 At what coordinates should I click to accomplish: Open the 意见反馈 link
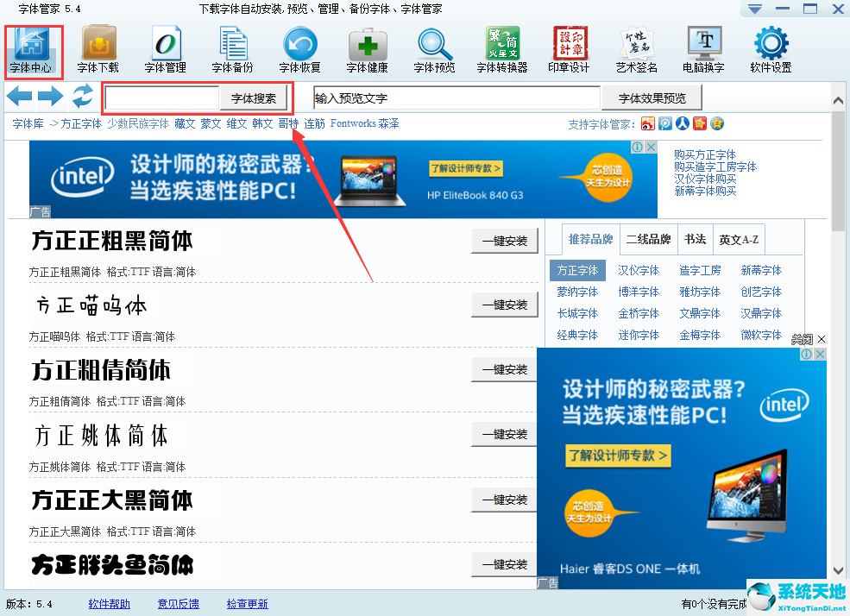click(179, 604)
